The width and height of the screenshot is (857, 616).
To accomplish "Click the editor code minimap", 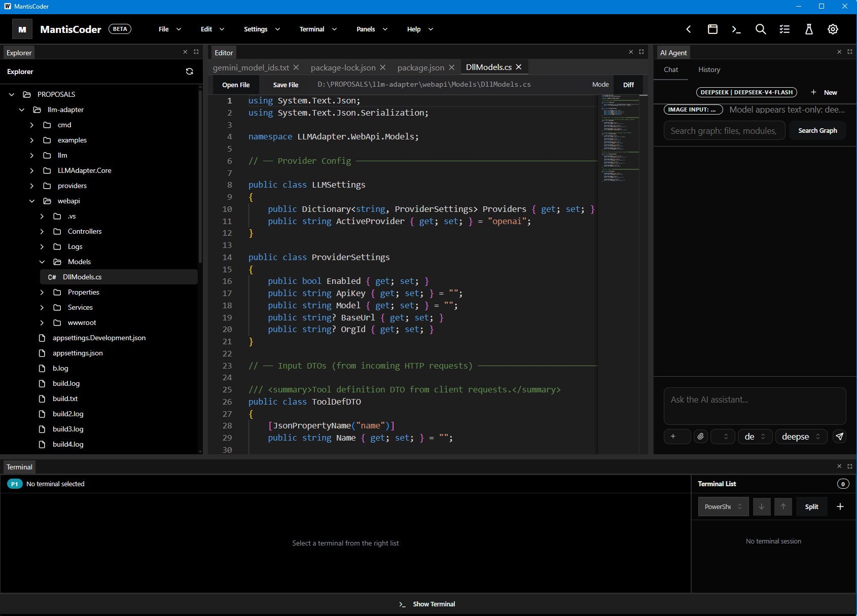I will [x=619, y=138].
